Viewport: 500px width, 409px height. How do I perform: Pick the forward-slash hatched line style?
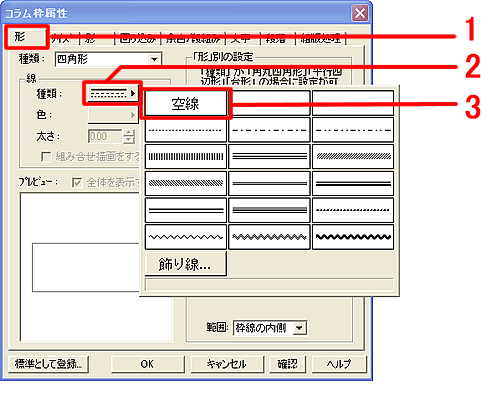(353, 157)
